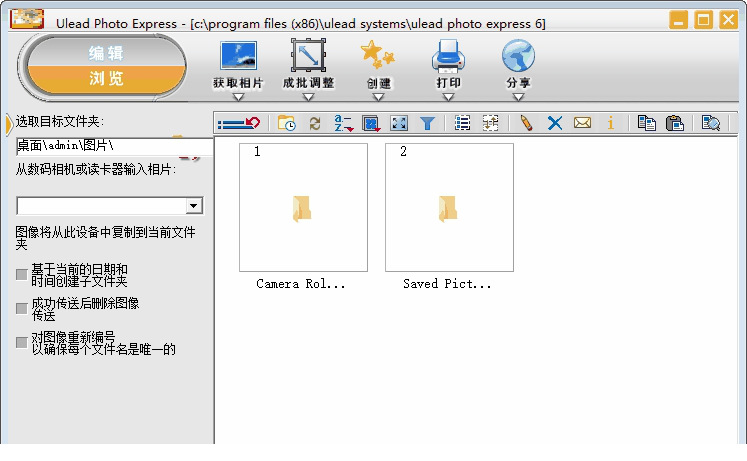Click the full screen view icon
747x461 pixels.
(399, 123)
